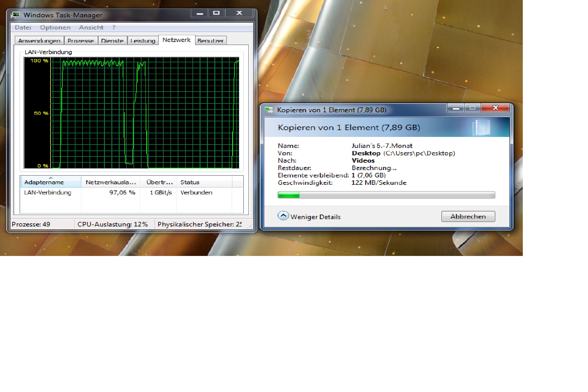This screenshot has height=392, width=588.
Task: Click Prozesse: 49 in status bar
Action: click(x=31, y=224)
